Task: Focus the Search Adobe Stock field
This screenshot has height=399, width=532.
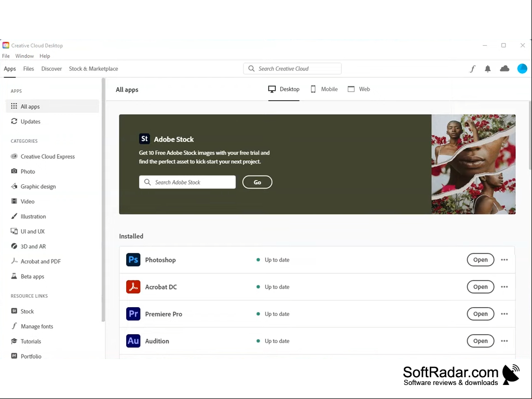Action: pyautogui.click(x=187, y=182)
